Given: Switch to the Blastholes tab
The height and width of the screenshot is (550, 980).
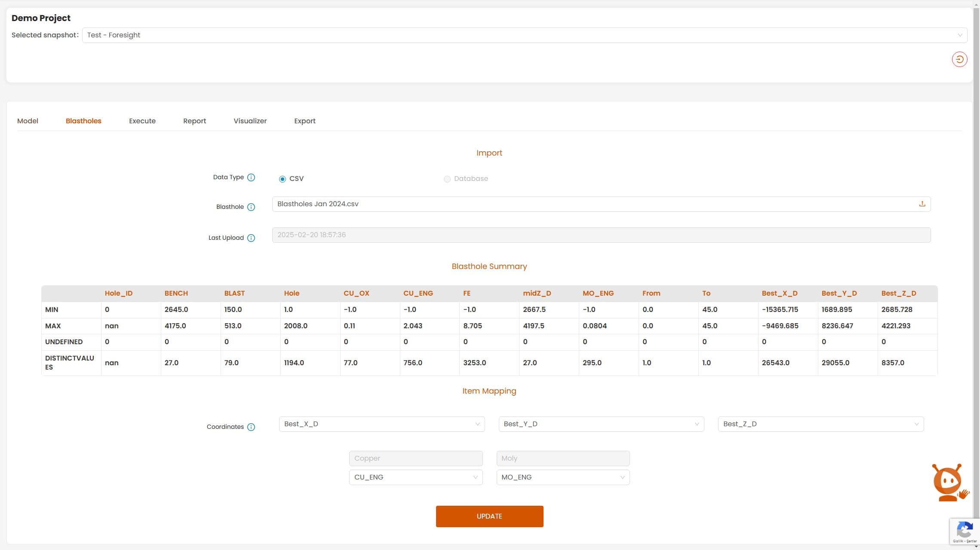Looking at the screenshot, I should click(83, 121).
